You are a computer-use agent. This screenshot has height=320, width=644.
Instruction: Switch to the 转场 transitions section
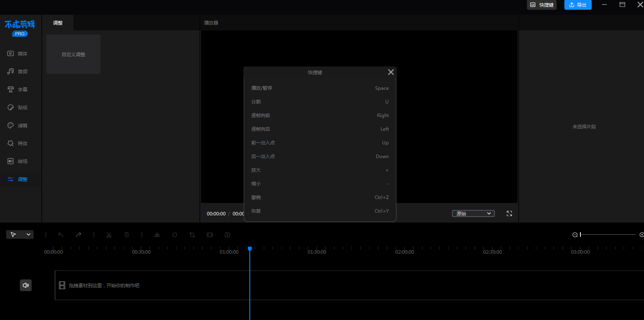pos(18,162)
